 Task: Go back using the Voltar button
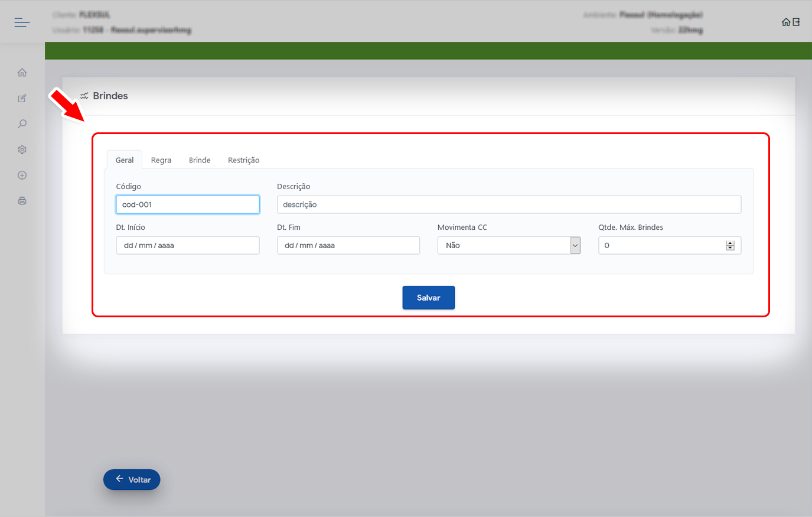[132, 480]
